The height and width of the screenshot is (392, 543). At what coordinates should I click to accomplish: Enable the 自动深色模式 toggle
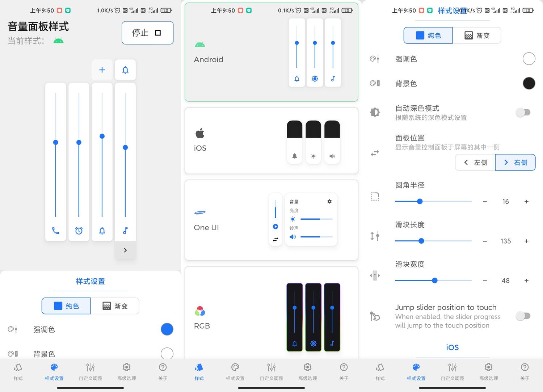524,112
